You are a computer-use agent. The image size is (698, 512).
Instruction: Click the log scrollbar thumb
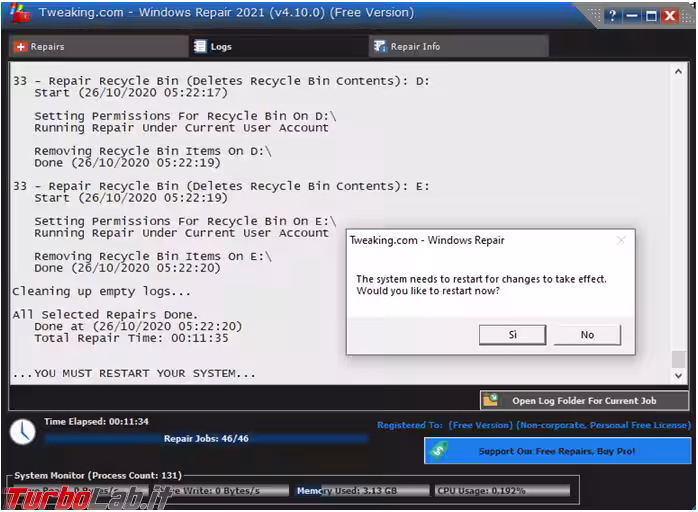pos(678,359)
